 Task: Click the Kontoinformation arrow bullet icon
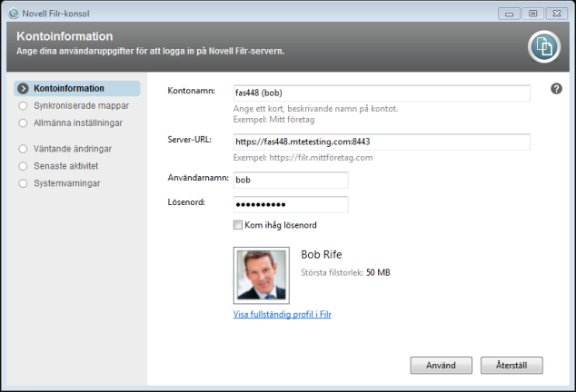[24, 89]
